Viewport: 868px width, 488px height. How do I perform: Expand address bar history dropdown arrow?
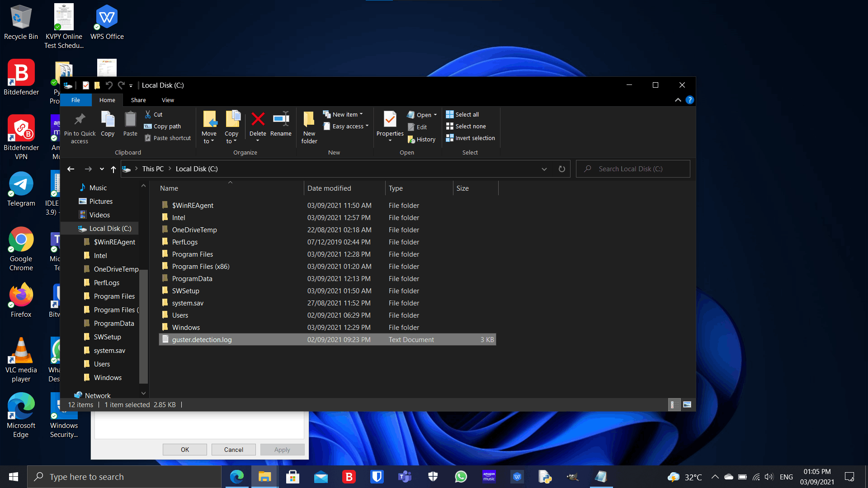point(544,169)
